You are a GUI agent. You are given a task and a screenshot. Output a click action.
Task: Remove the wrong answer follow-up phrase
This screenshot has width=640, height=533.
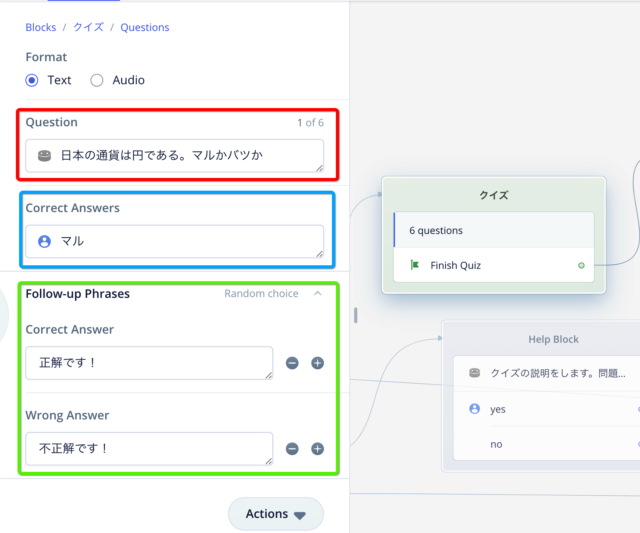pos(292,449)
